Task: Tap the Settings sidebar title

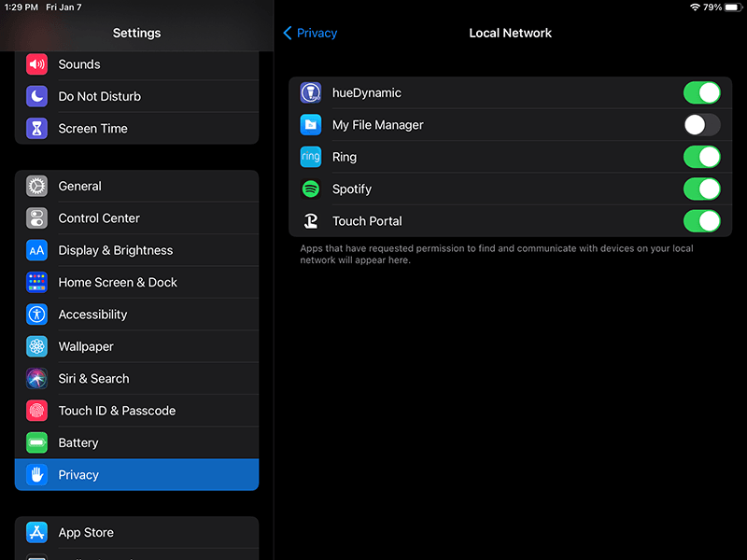Action: click(x=136, y=33)
